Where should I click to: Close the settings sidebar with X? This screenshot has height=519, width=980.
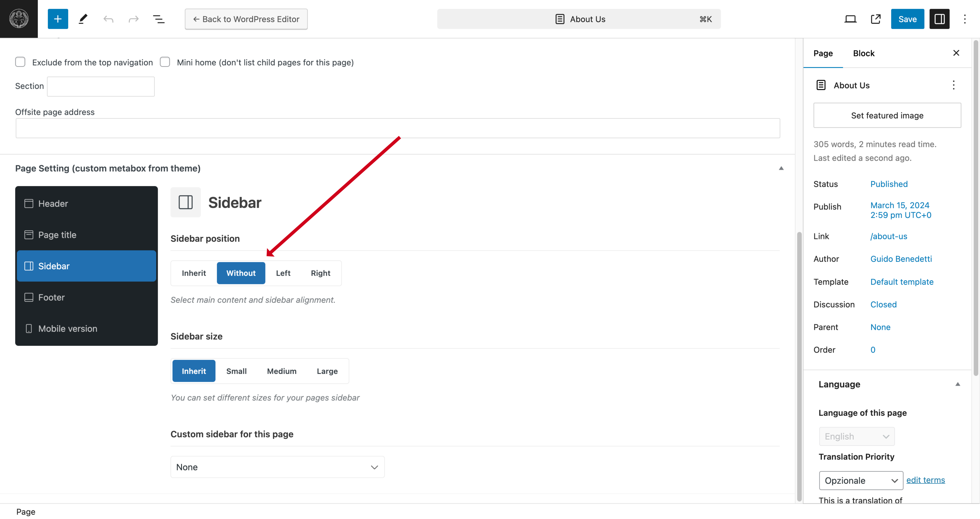pos(956,53)
